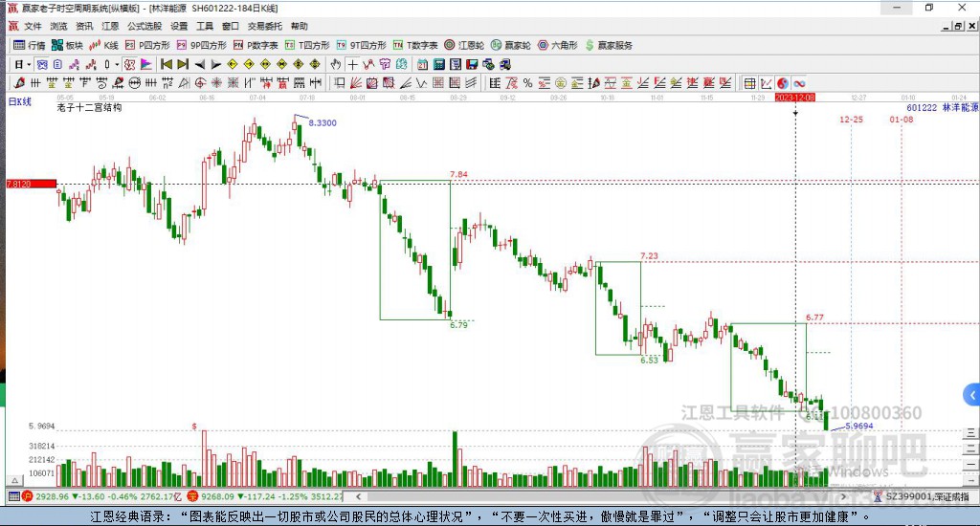Open the T四方形 tool
980x526 pixels.
(307, 45)
